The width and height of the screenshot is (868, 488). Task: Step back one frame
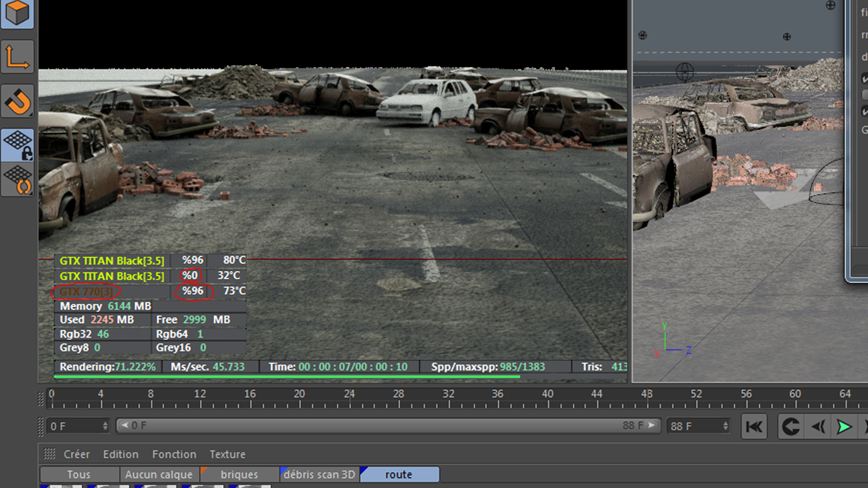pos(819,427)
